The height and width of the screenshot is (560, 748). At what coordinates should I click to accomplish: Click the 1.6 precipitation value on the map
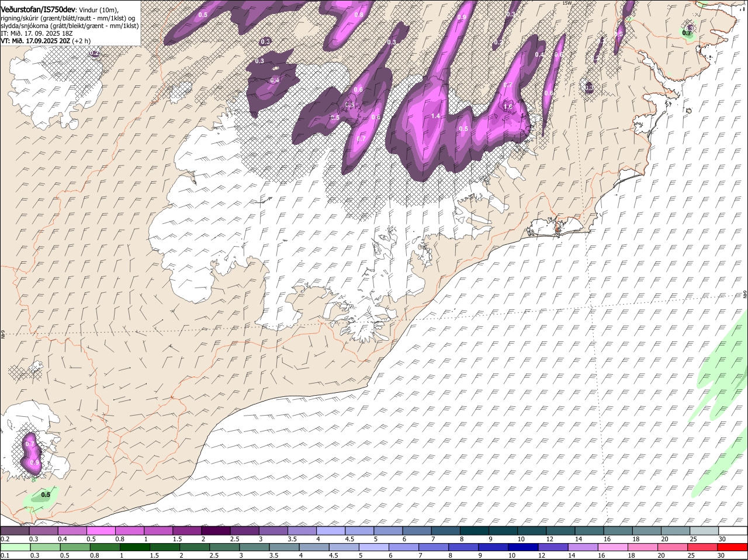pos(508,106)
